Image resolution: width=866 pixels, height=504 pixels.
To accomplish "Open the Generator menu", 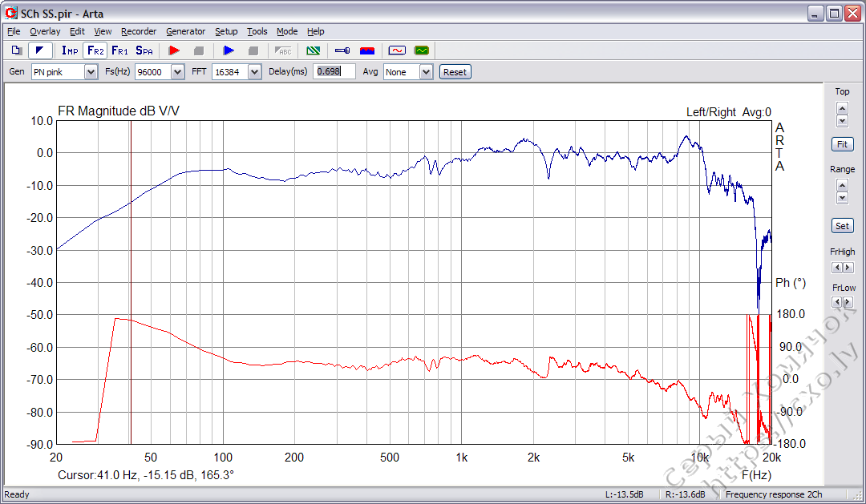I will click(x=185, y=31).
